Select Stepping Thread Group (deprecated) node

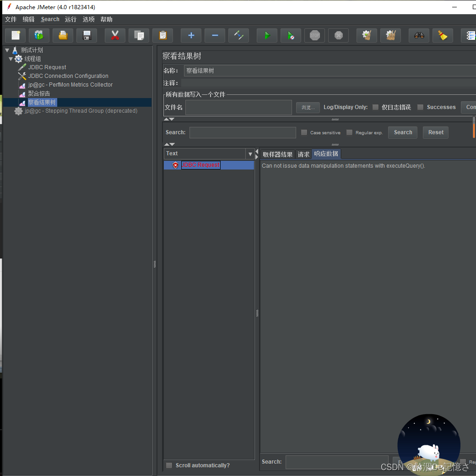click(x=81, y=111)
